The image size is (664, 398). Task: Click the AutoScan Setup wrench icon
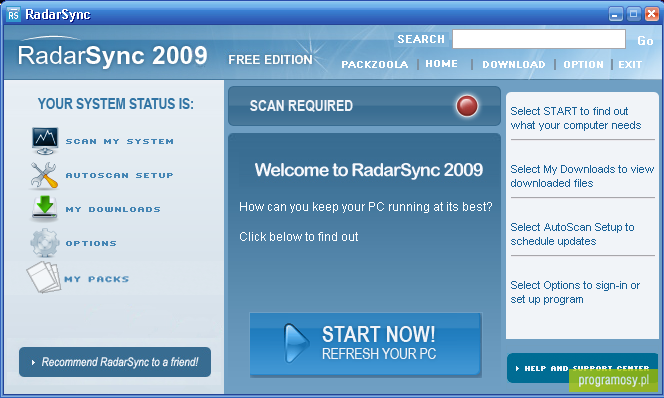click(44, 175)
